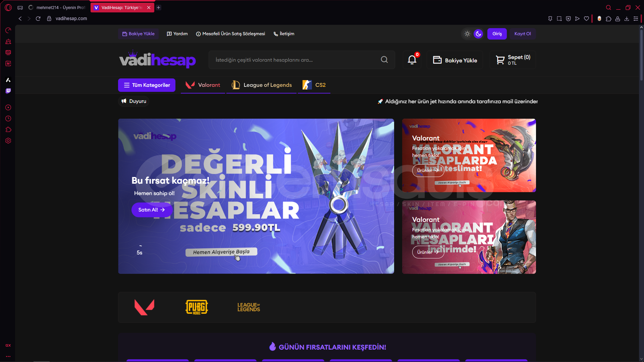Click the ad blocker shield icon
644x362 pixels.
pyautogui.click(x=568, y=19)
